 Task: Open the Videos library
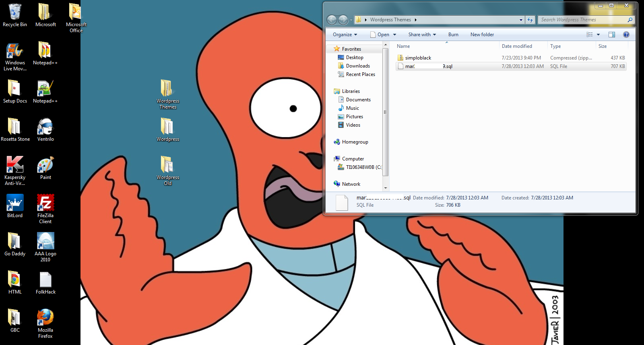click(x=353, y=125)
